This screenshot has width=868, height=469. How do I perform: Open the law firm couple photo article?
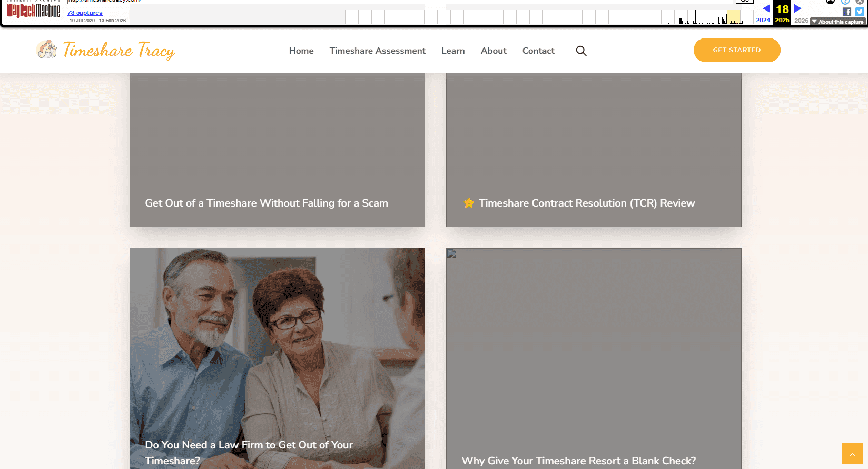pos(277,358)
